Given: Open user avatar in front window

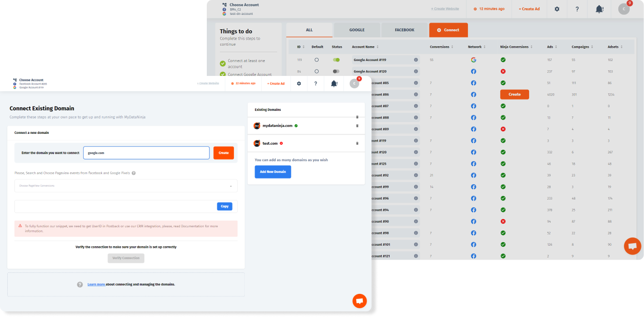Looking at the screenshot, I should pos(354,83).
